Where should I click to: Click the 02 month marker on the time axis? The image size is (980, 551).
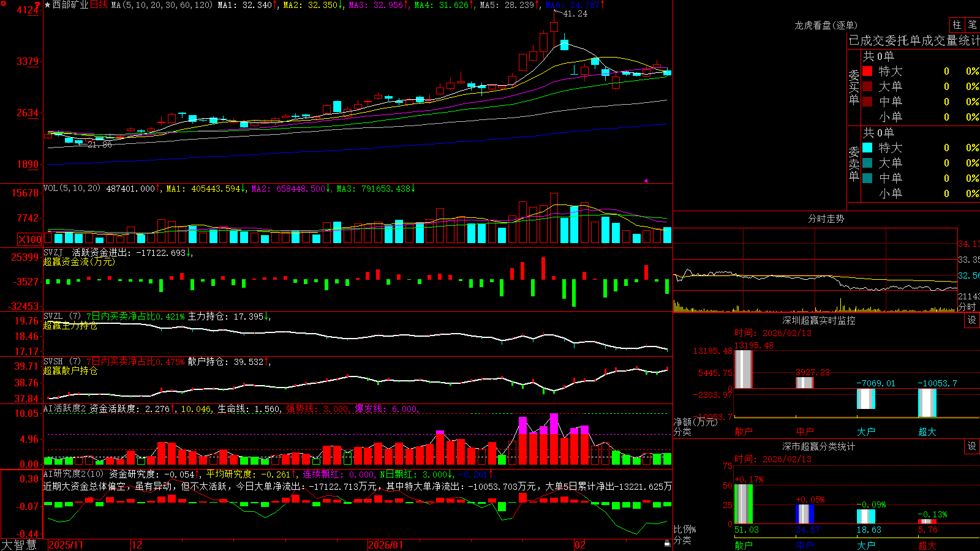point(580,545)
